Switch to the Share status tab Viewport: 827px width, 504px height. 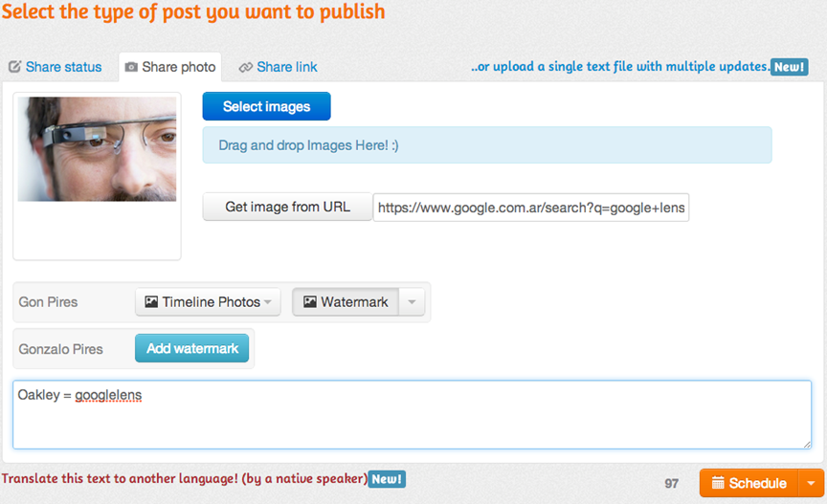click(56, 67)
